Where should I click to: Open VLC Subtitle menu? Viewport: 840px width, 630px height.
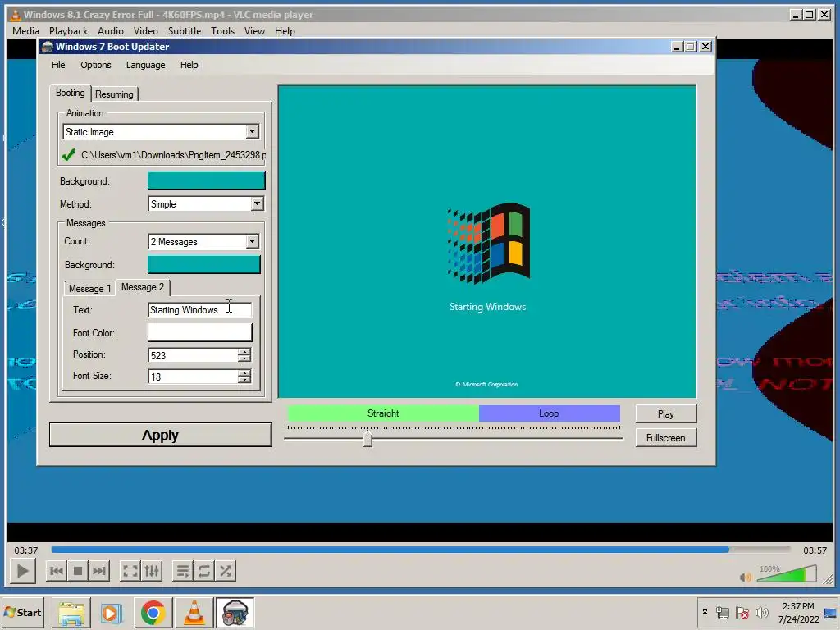[x=185, y=31]
